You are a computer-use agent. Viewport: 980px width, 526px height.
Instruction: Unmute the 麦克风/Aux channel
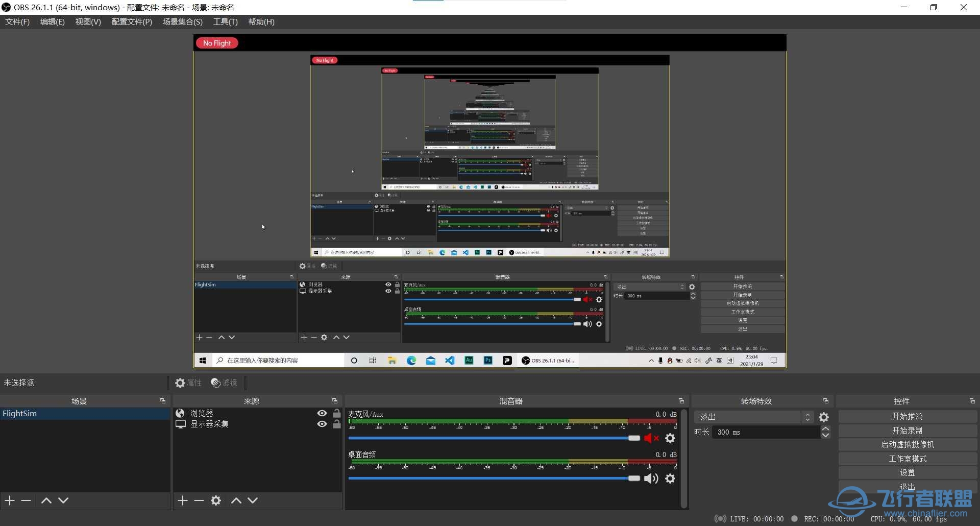651,438
